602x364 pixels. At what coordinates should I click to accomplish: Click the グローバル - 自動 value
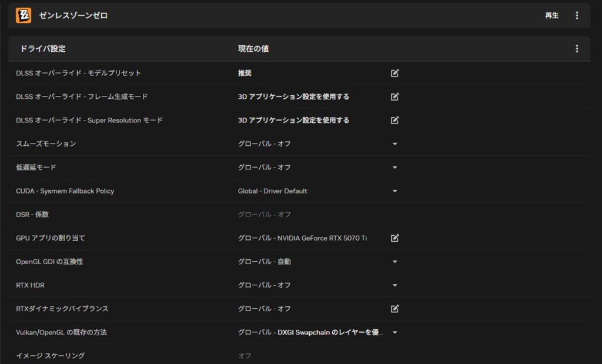coord(265,262)
